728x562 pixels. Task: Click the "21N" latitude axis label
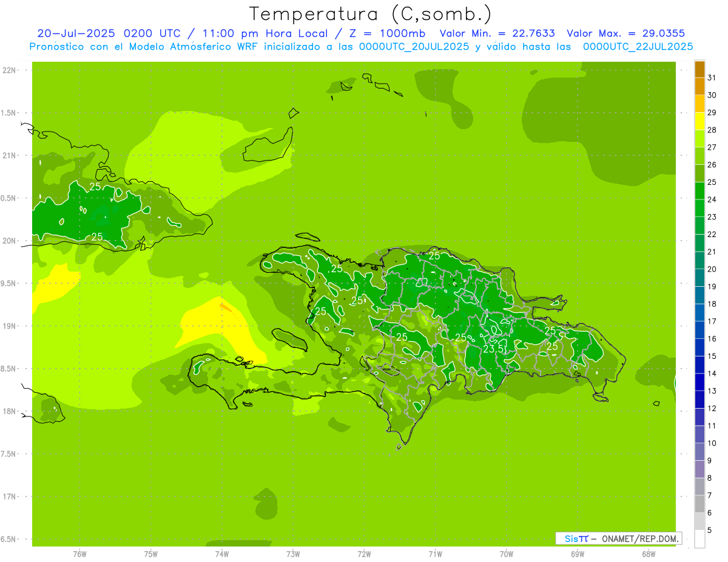point(10,155)
